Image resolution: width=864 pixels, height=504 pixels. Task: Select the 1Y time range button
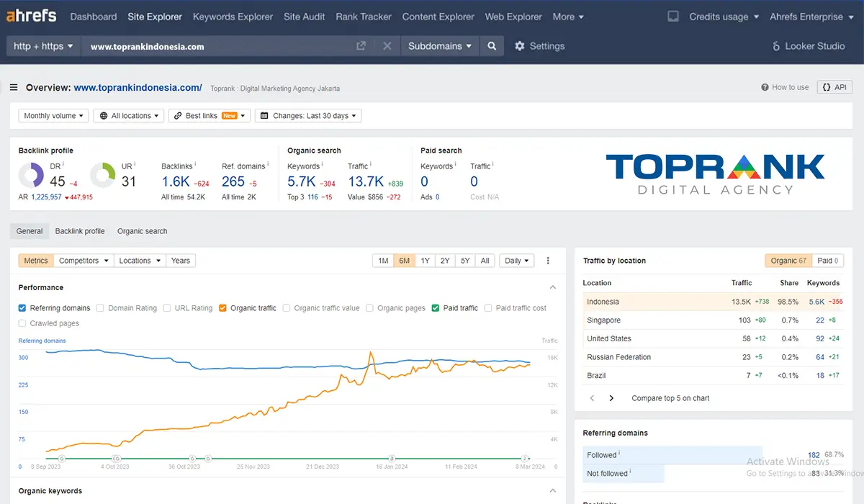point(425,261)
